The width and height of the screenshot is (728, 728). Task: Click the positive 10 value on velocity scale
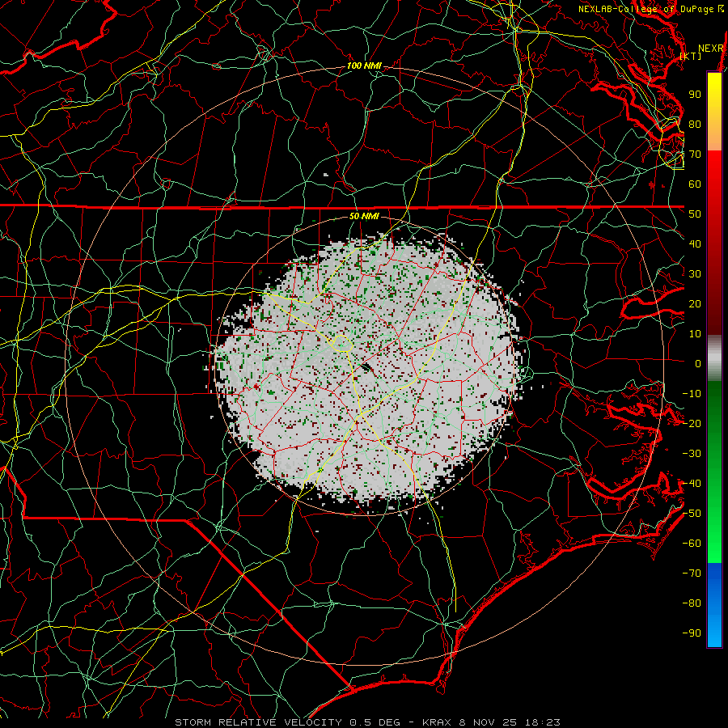click(x=695, y=334)
